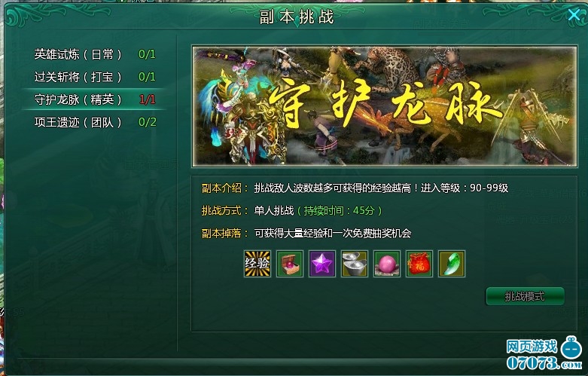
Task: Click the red lucky bag reward icon
Action: (419, 264)
